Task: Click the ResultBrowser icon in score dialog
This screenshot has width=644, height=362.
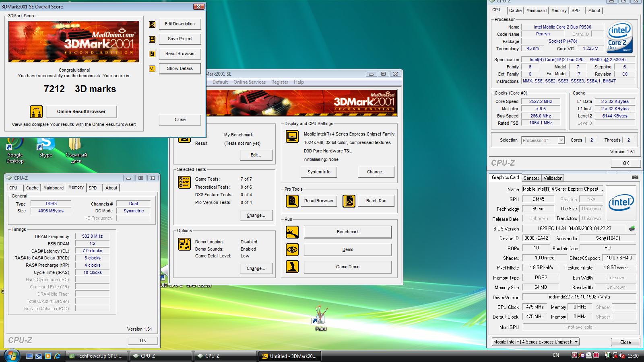Action: 152,54
